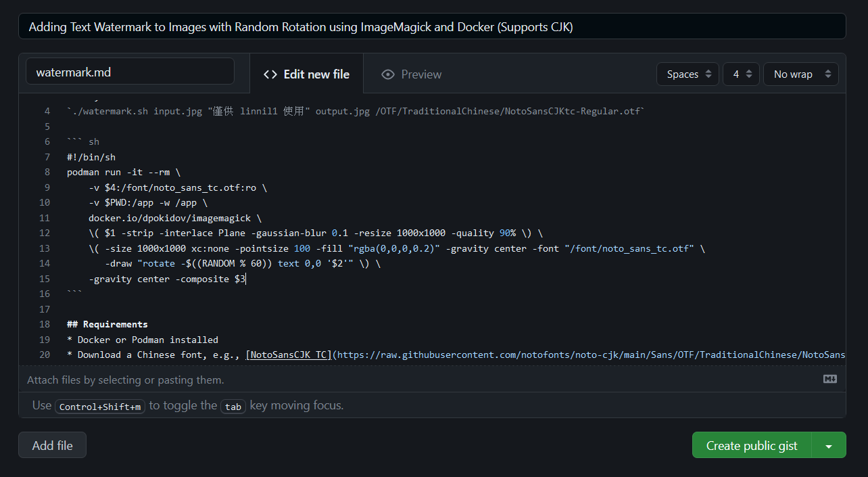868x477 pixels.
Task: Click the Markdown supported icon
Action: tap(830, 379)
